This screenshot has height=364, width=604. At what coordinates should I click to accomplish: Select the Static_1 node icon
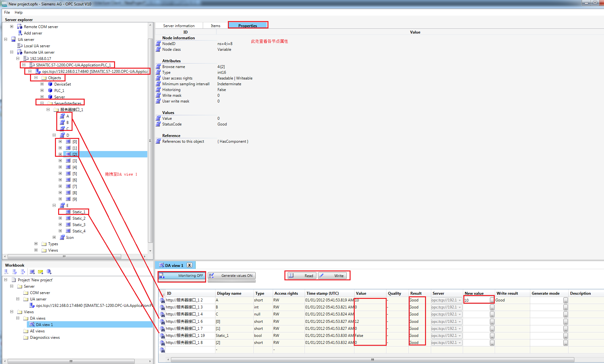[x=68, y=212]
